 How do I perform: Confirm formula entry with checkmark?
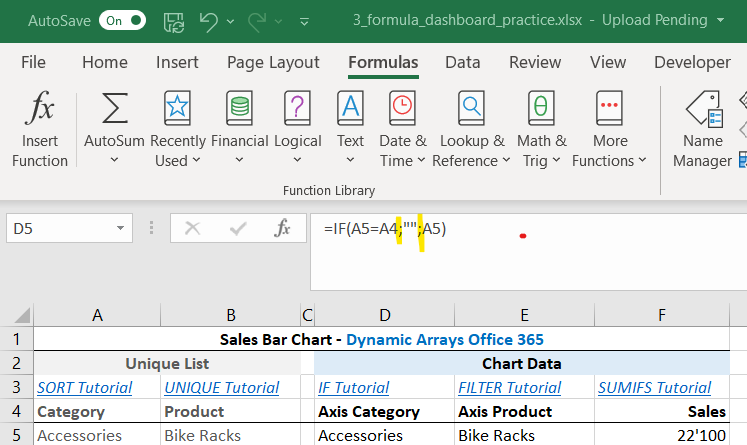click(238, 229)
